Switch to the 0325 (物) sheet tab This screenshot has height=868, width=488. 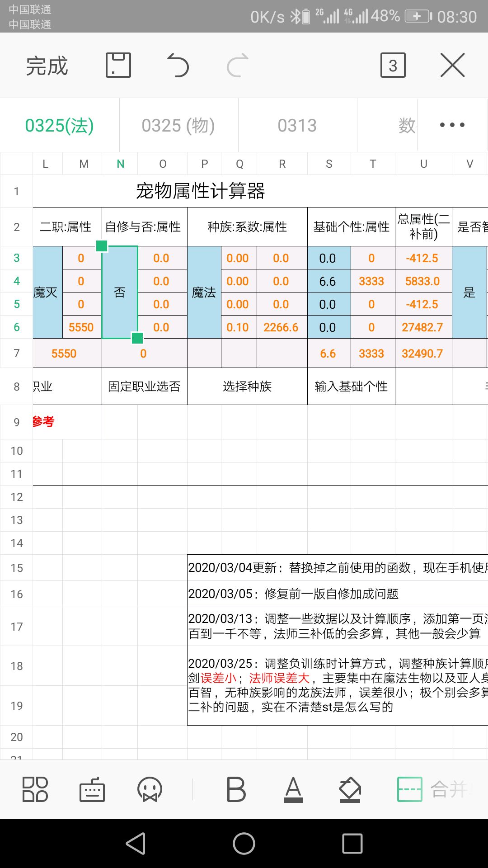click(178, 125)
